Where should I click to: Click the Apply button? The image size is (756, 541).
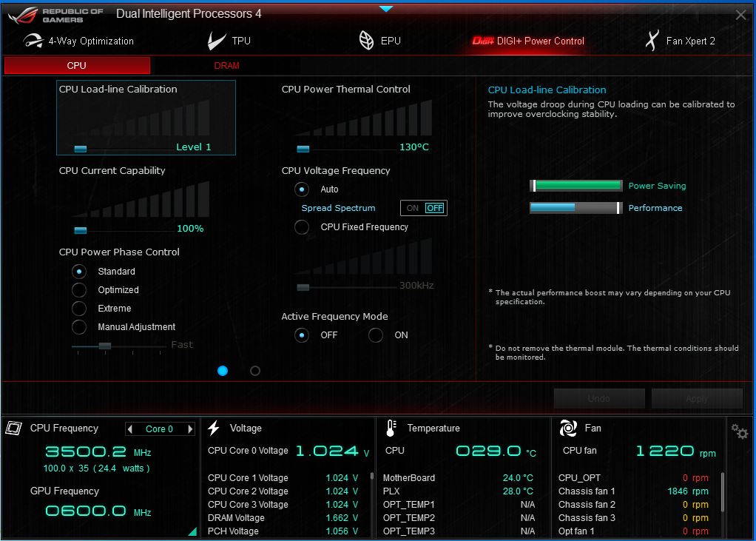click(x=697, y=399)
